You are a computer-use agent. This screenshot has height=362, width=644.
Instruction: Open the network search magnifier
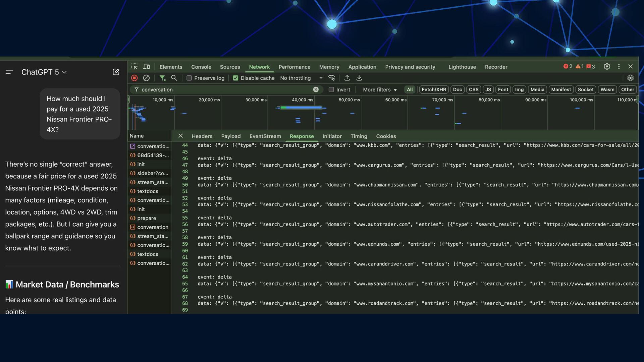[x=174, y=78]
